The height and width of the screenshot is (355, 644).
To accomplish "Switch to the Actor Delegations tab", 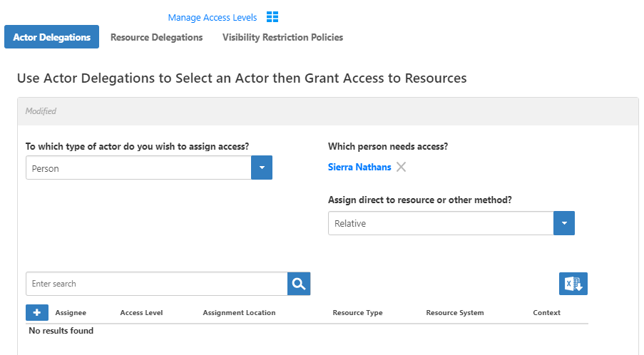I will pyautogui.click(x=51, y=37).
